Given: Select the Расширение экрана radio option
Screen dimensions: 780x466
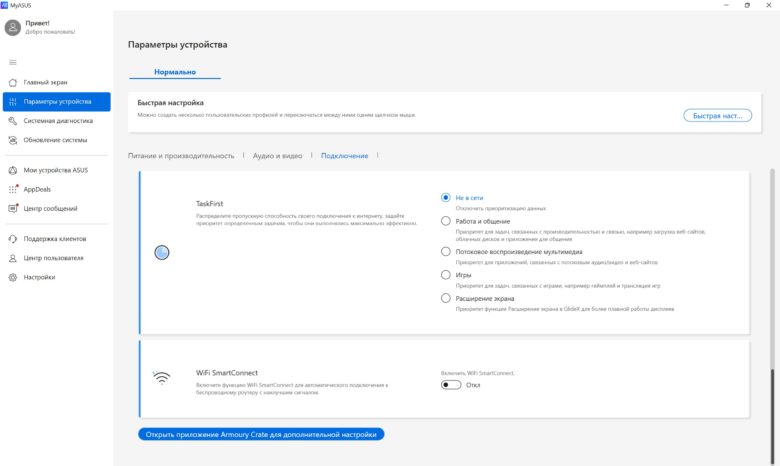Looking at the screenshot, I should [446, 298].
